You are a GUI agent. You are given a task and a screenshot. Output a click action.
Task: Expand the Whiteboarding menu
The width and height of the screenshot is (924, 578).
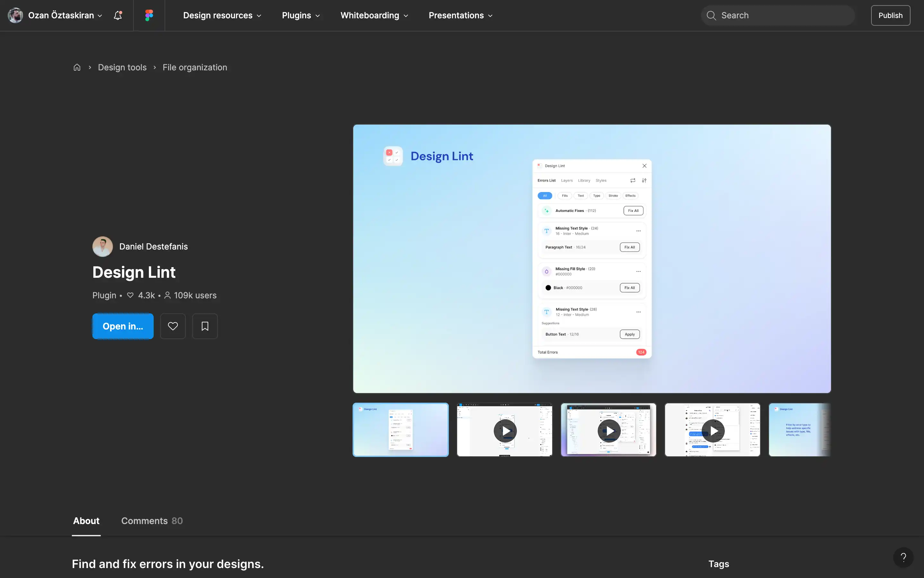click(374, 15)
